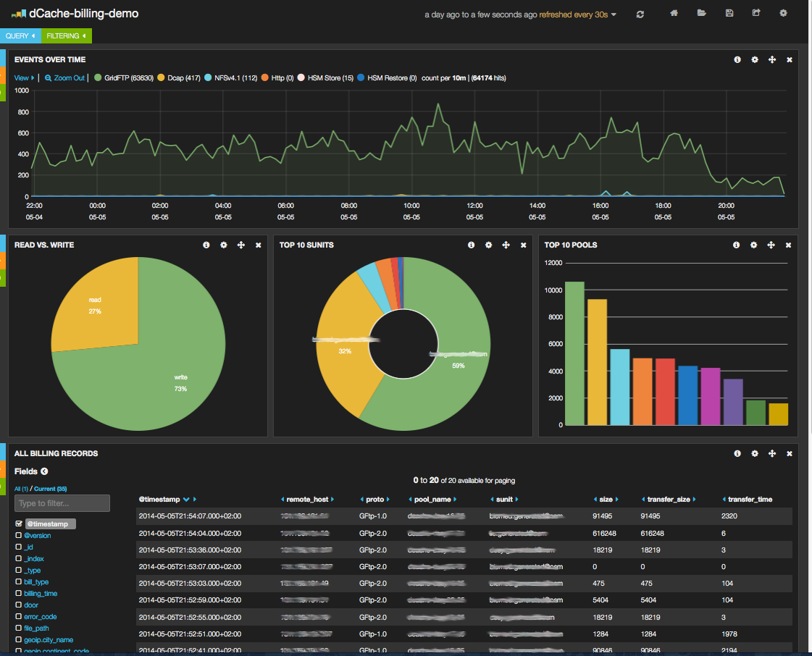The image size is (812, 656).
Task: Collapse the Fields list with arrow icon
Action: [x=44, y=471]
